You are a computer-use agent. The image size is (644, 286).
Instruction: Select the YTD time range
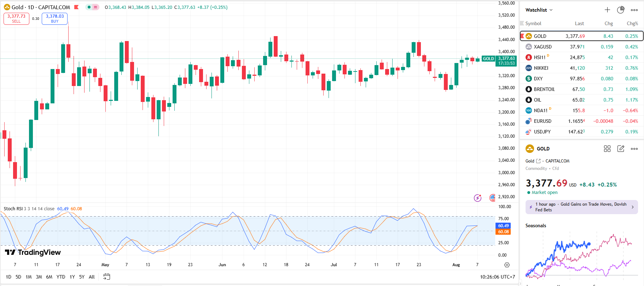click(x=61, y=277)
